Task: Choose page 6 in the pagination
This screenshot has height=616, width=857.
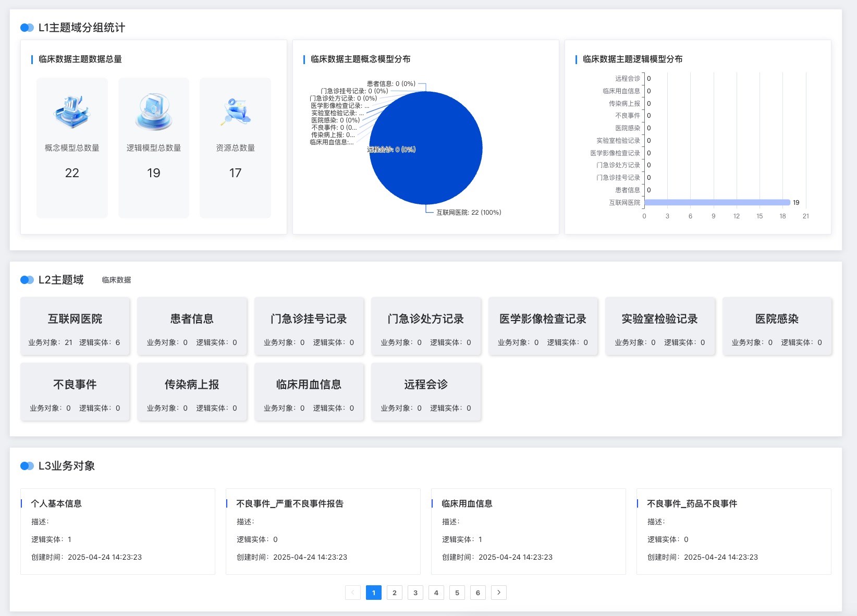Action: tap(478, 593)
